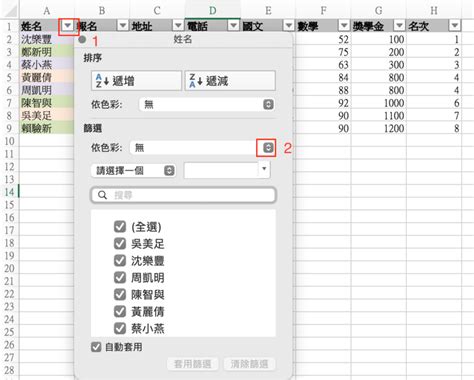
Task: Open the 獎學金 column filter dropdown
Action: [399, 26]
